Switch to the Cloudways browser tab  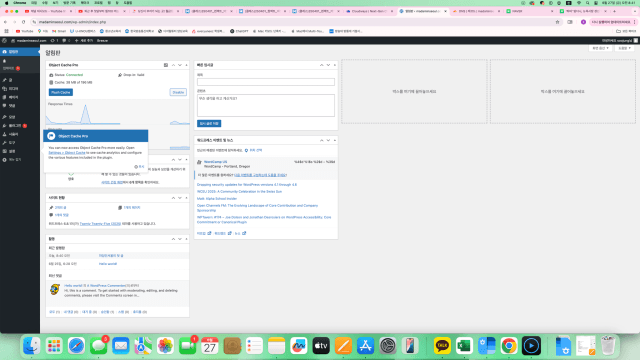[369, 11]
